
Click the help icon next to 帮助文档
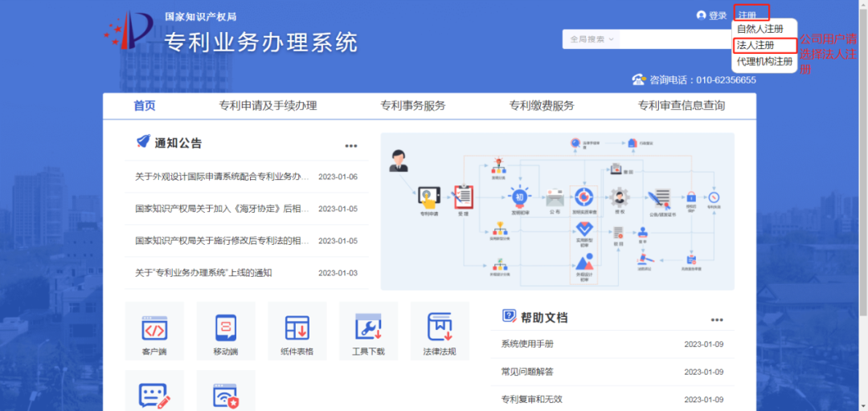509,315
